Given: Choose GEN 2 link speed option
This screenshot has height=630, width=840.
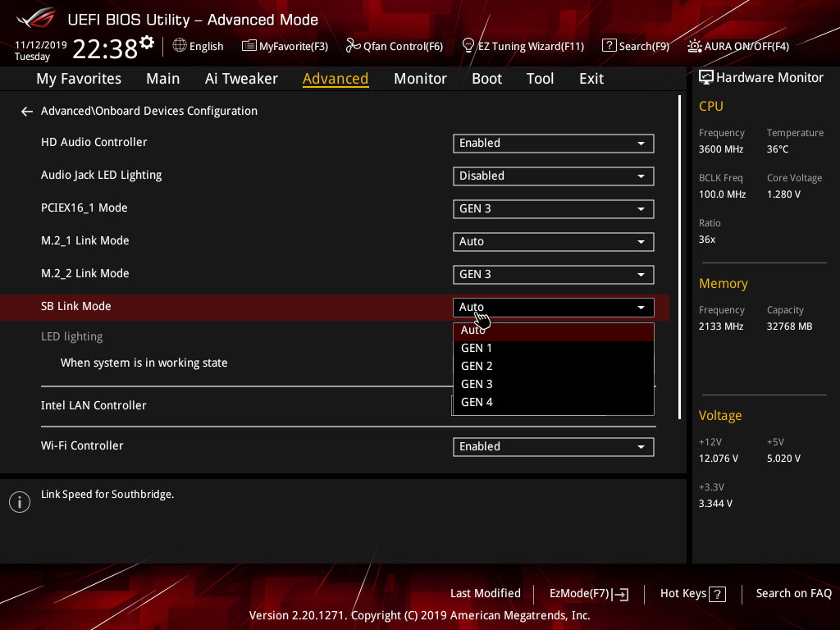Looking at the screenshot, I should pos(554,367).
